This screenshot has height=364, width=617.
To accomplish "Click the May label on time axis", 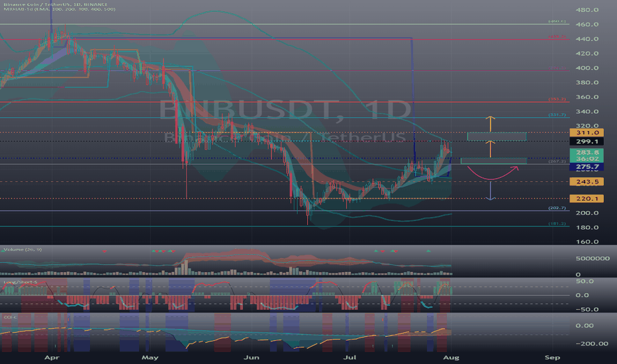I will (x=150, y=357).
